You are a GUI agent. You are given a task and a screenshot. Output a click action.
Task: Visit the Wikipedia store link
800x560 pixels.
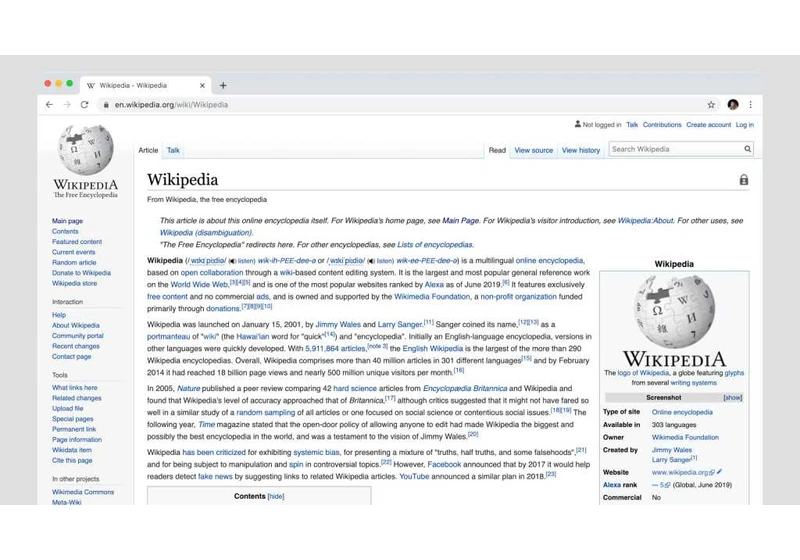[74, 283]
